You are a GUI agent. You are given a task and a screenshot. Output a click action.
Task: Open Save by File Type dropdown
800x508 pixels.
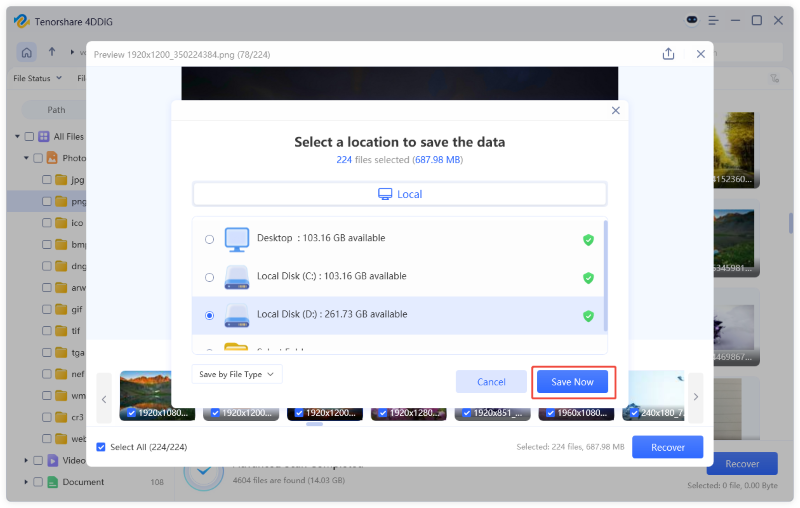(x=237, y=374)
